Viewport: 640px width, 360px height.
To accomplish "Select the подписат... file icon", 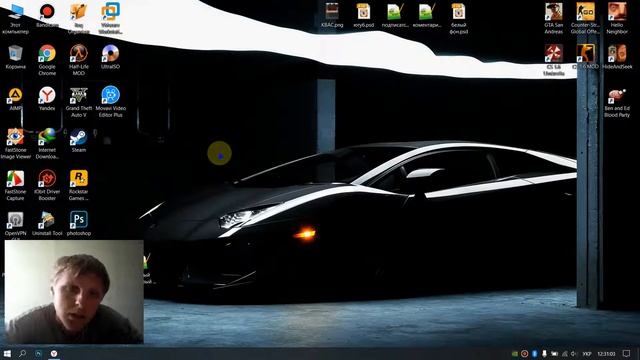I will (x=395, y=16).
